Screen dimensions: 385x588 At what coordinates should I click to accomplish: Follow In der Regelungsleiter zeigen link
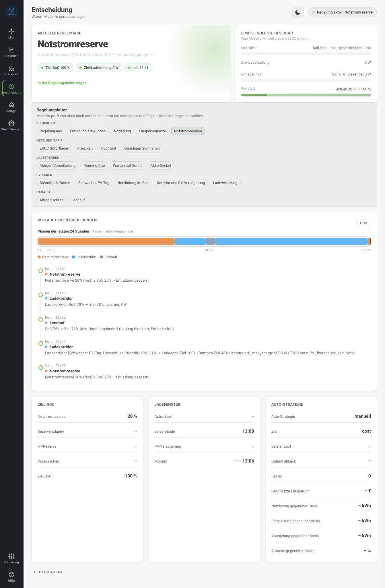pos(62,83)
